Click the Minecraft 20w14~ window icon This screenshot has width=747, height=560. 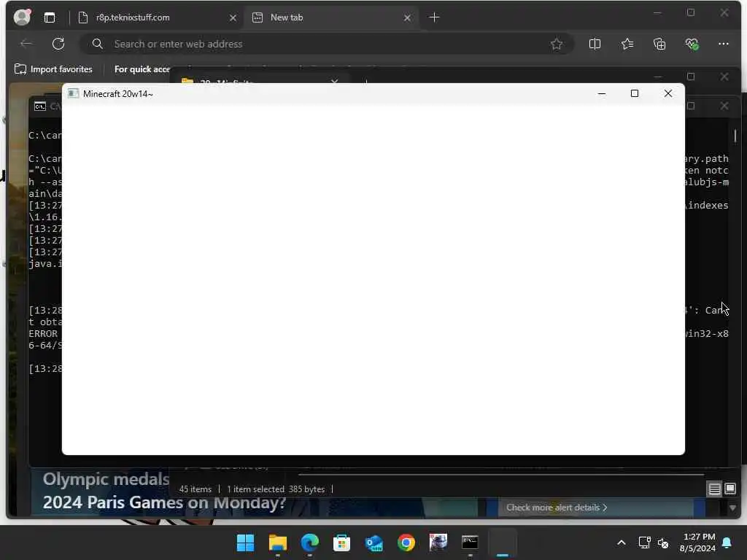pyautogui.click(x=73, y=93)
